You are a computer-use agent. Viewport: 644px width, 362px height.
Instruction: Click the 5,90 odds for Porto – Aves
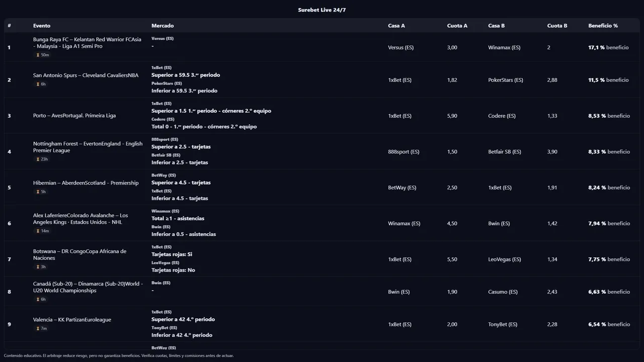(452, 116)
